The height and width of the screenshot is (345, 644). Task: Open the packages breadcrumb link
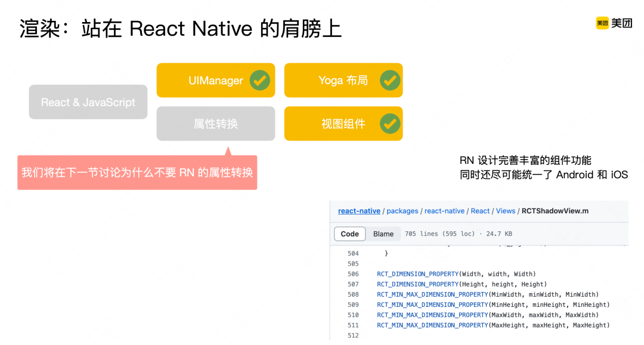click(x=402, y=211)
